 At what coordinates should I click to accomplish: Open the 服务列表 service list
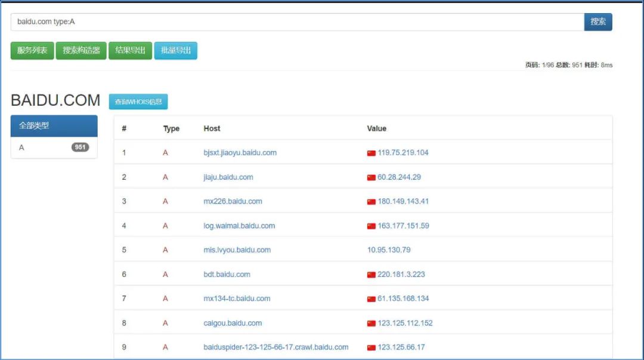(32, 51)
